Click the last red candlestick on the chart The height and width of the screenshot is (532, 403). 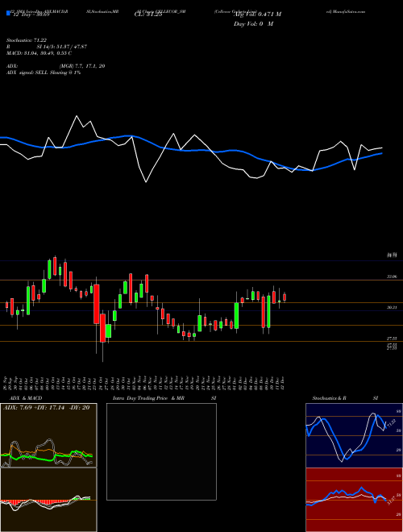[x=285, y=297]
